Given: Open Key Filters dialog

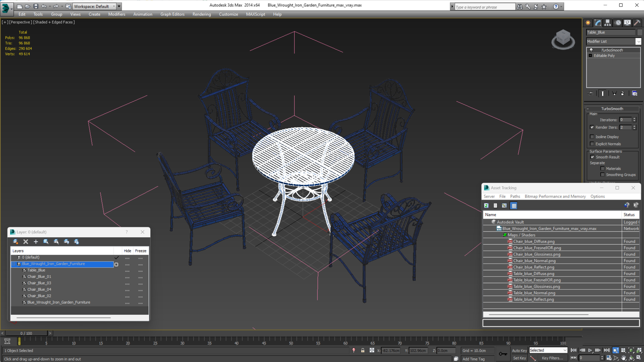Looking at the screenshot, I should (x=552, y=358).
